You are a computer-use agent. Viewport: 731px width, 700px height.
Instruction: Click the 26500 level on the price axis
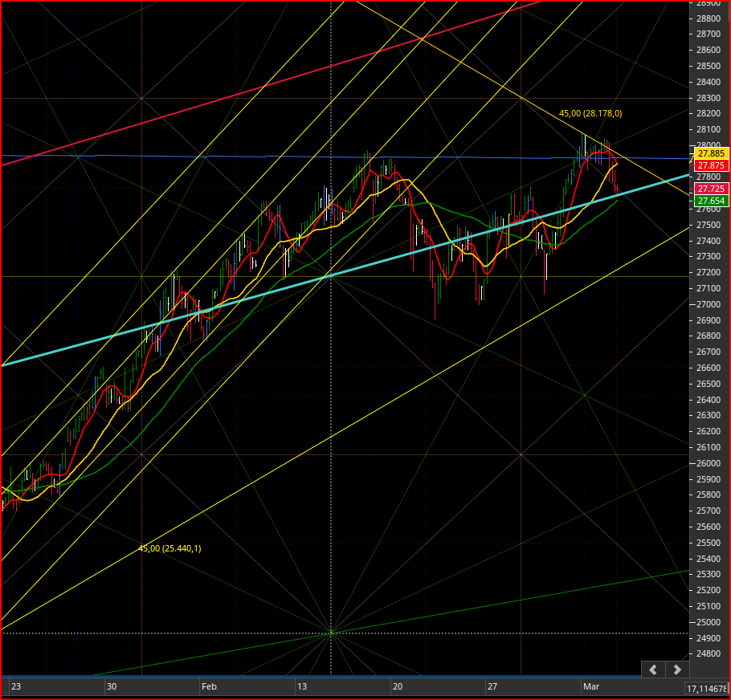pos(709,385)
